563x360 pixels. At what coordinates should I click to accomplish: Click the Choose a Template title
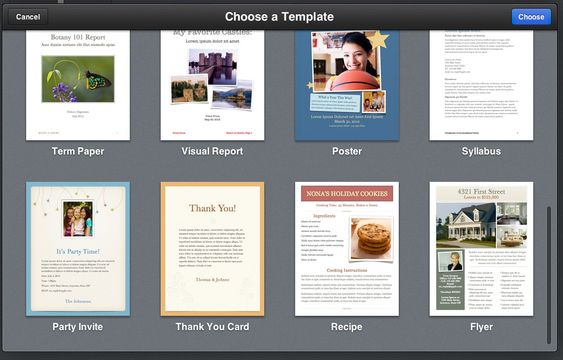pyautogui.click(x=279, y=17)
